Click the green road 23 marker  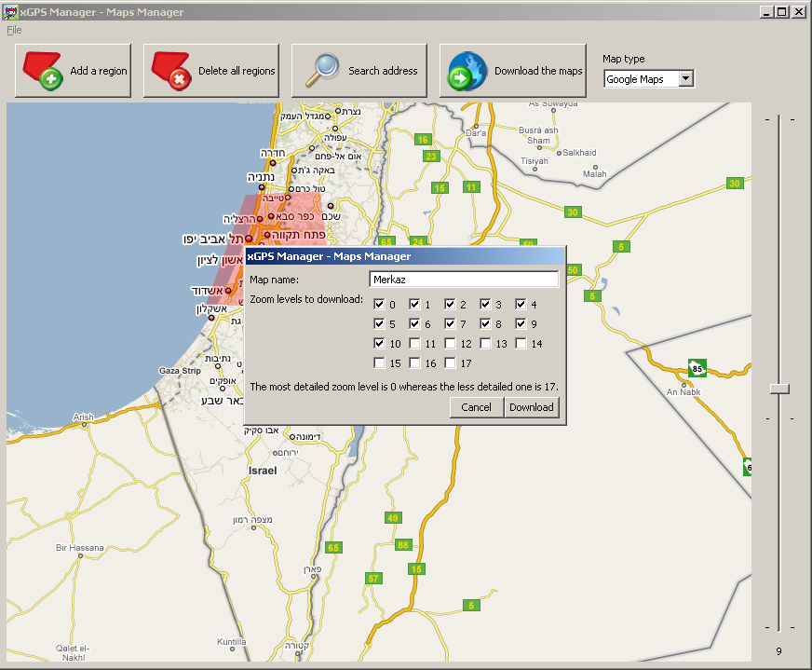pos(431,156)
